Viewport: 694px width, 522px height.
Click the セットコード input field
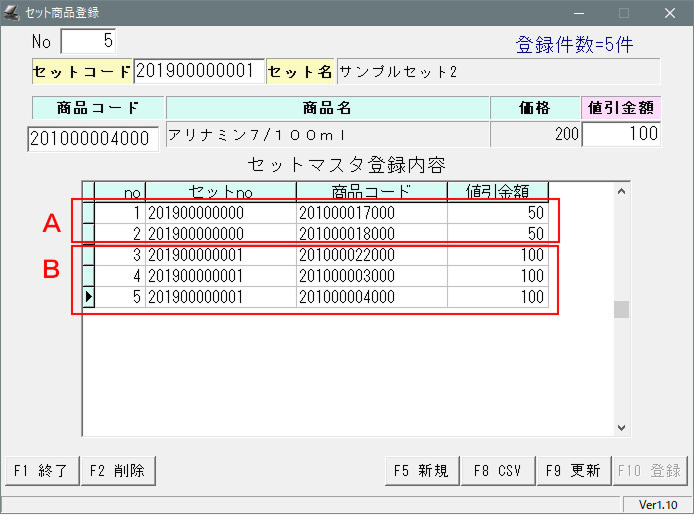click(x=199, y=71)
